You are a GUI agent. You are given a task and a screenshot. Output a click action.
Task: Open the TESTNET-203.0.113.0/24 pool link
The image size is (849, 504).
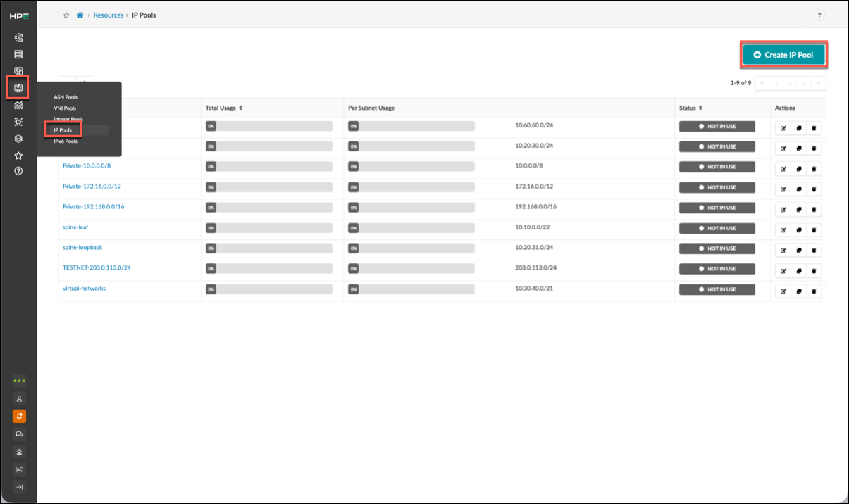(x=97, y=268)
